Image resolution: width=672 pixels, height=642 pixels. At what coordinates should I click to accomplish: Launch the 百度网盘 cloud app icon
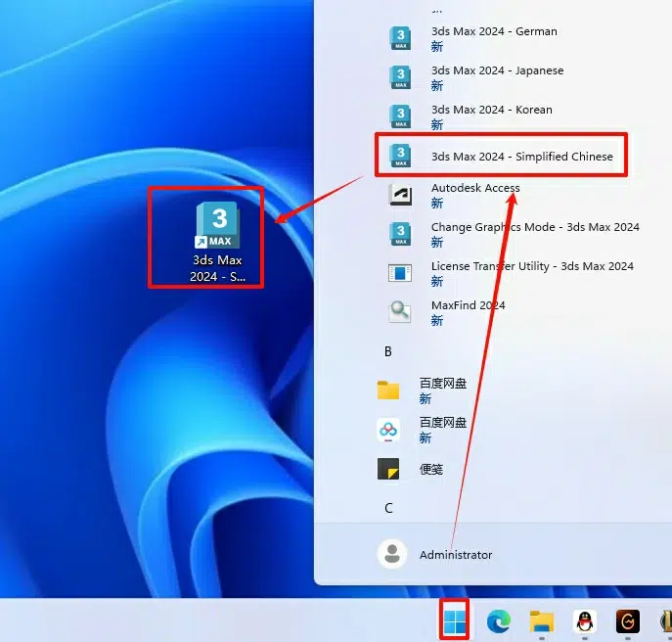pyautogui.click(x=388, y=430)
